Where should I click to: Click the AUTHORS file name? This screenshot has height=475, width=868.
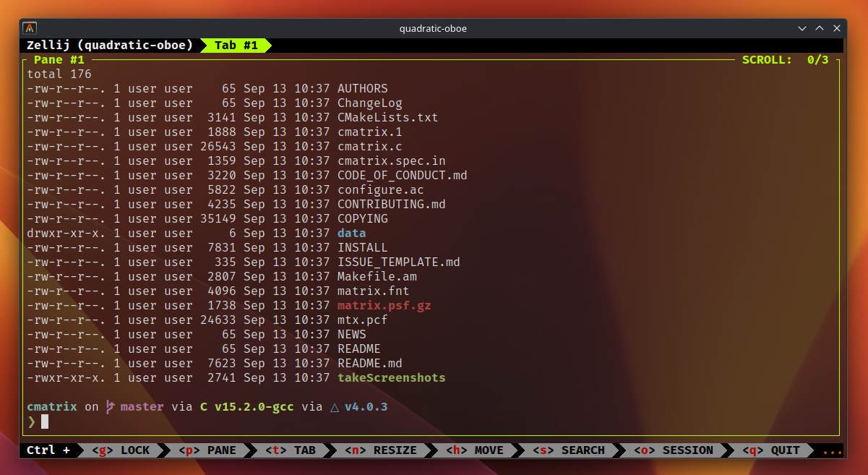click(363, 89)
